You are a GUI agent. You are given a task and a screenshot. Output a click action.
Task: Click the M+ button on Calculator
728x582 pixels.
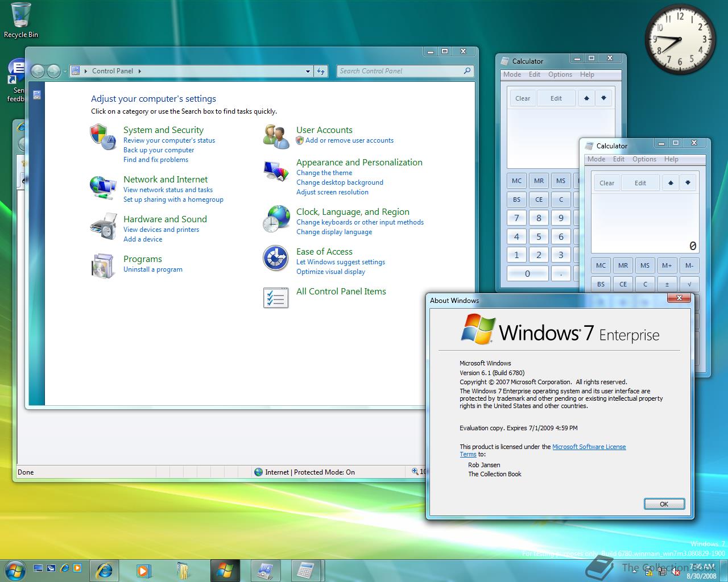pyautogui.click(x=667, y=265)
